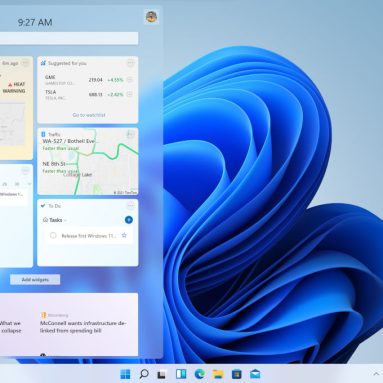383x383 pixels.
Task: Open the user profile avatar in widgets
Action: tap(152, 16)
